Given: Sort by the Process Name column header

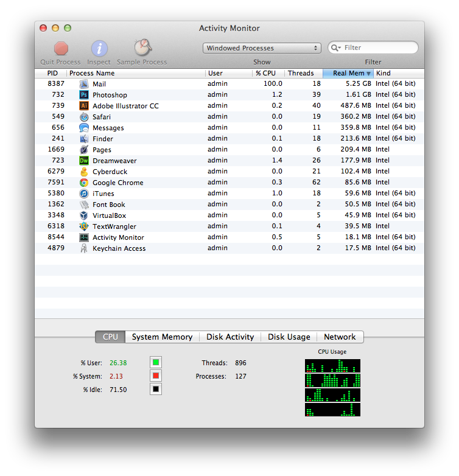Looking at the screenshot, I should [x=136, y=73].
